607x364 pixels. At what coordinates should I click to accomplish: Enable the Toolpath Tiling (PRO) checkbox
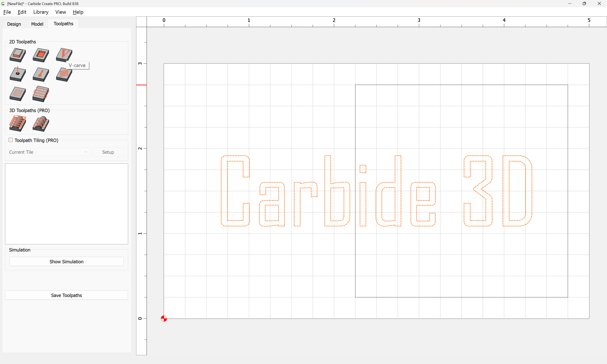coord(11,140)
